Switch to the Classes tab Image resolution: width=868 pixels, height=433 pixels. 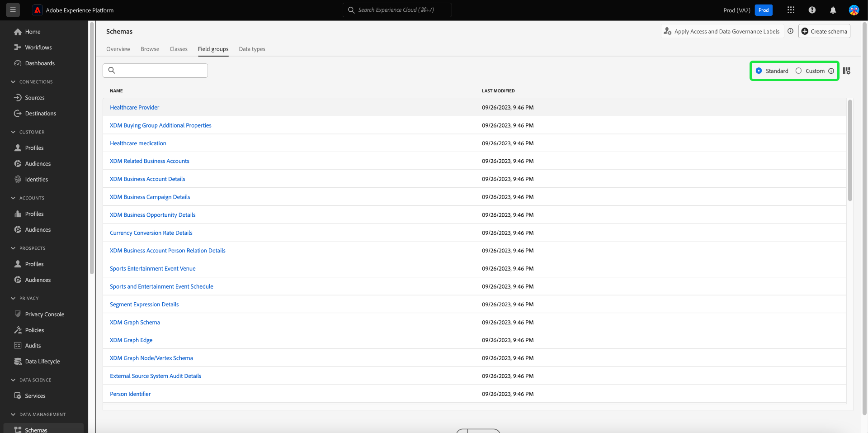(x=179, y=49)
